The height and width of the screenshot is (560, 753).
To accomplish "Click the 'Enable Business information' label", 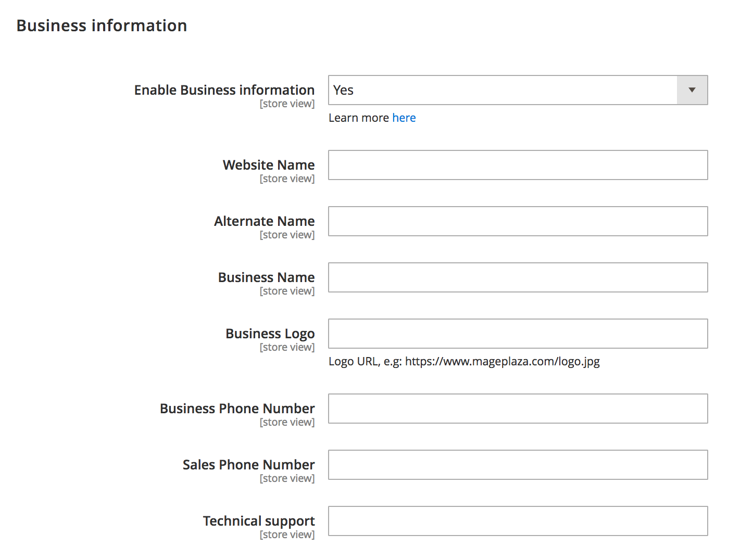I will click(224, 90).
